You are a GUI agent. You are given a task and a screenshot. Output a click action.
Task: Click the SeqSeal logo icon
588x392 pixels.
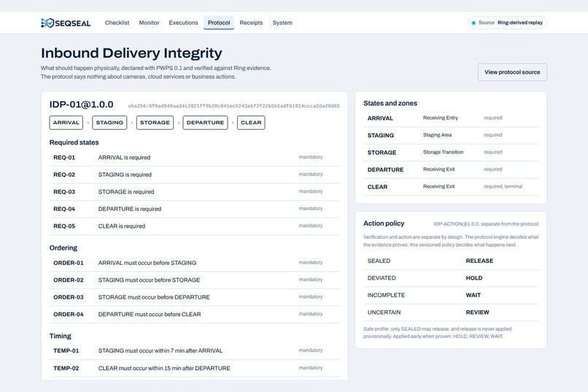pos(47,23)
